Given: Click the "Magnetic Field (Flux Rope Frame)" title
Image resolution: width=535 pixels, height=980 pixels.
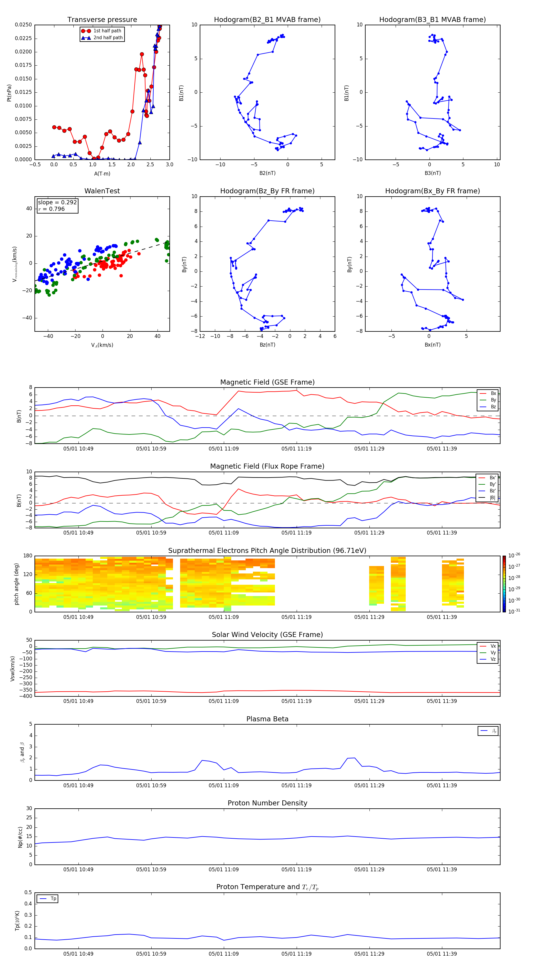Looking at the screenshot, I should [x=267, y=467].
